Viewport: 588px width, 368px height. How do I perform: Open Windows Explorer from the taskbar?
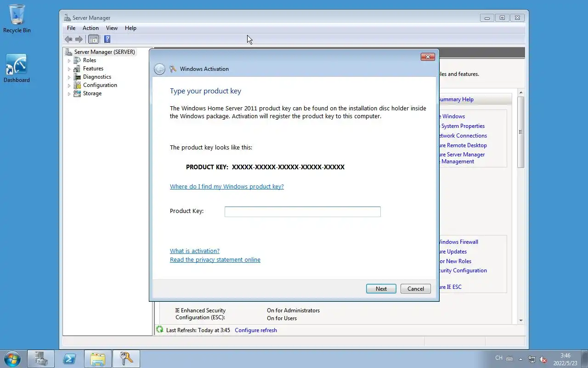point(98,359)
